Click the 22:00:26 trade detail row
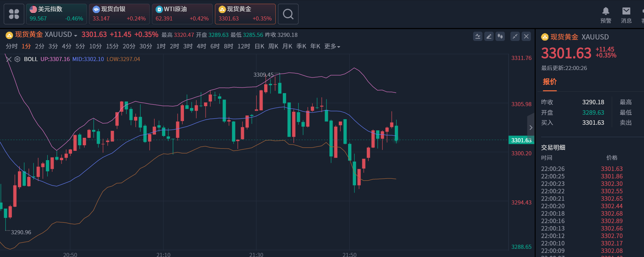Screen dimensions: 644x257 click(x=582, y=169)
